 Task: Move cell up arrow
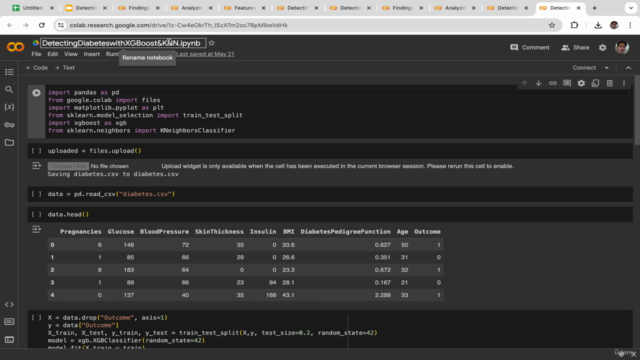524,83
